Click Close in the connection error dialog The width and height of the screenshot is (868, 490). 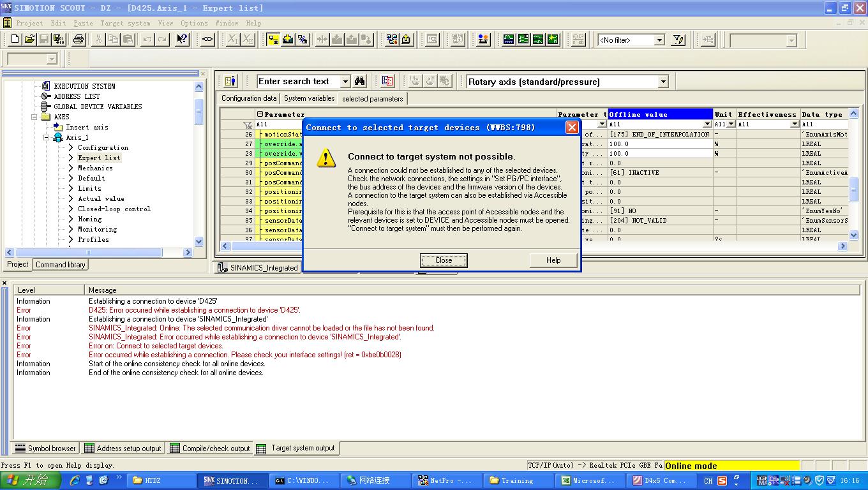tap(444, 260)
